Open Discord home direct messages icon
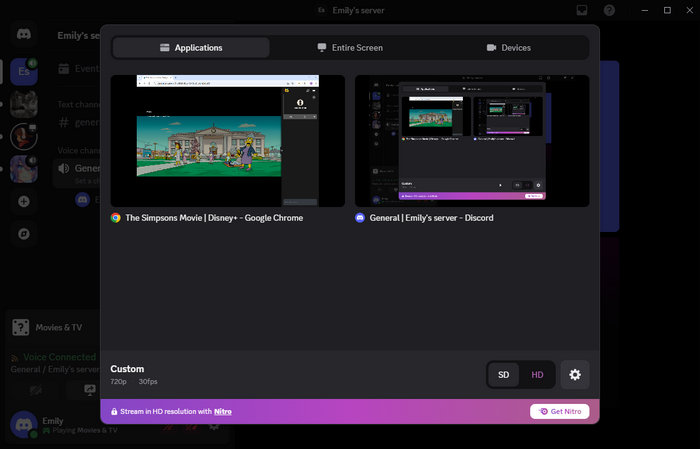The height and width of the screenshot is (449, 700). pyautogui.click(x=24, y=34)
